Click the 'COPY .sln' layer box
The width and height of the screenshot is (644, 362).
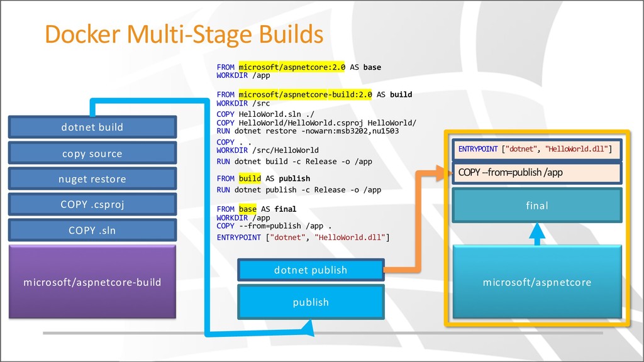[x=92, y=230]
